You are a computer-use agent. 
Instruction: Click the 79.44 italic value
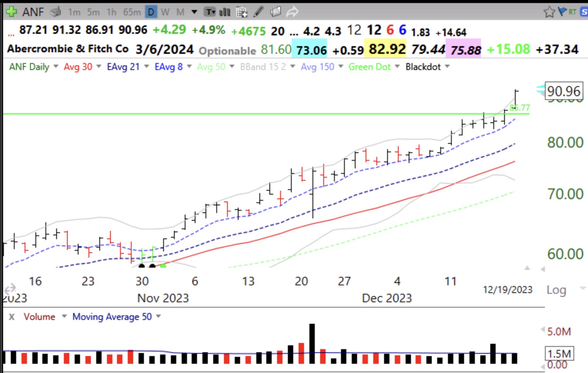[x=428, y=49]
